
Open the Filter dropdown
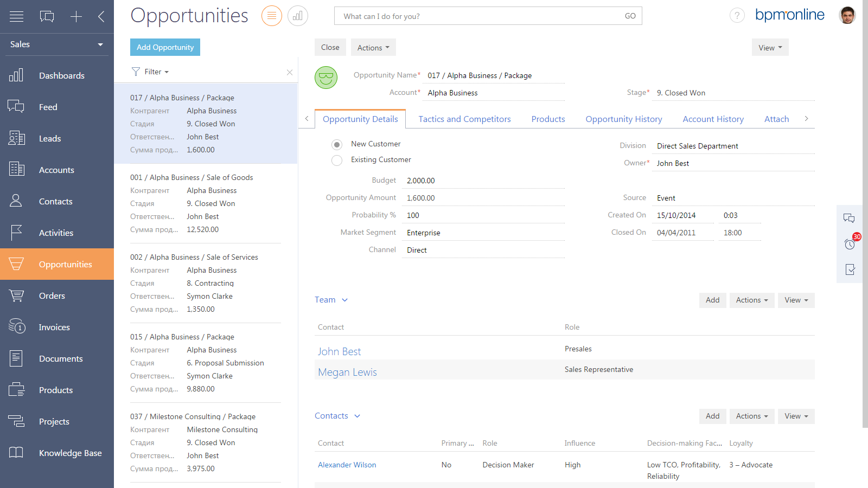(151, 72)
